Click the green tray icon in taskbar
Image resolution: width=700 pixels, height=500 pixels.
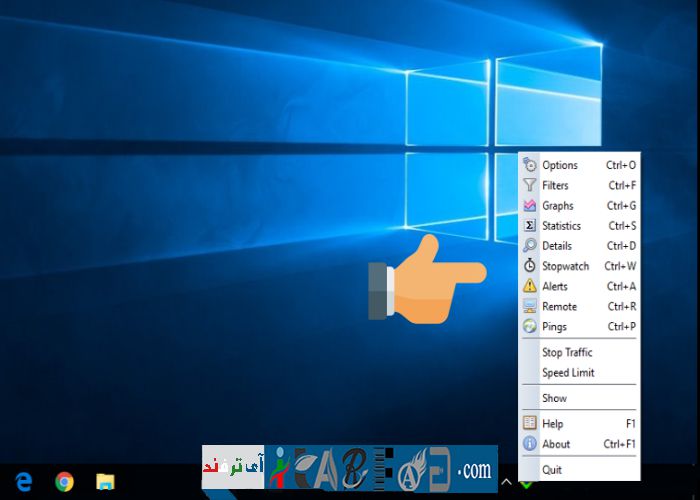coord(526,485)
